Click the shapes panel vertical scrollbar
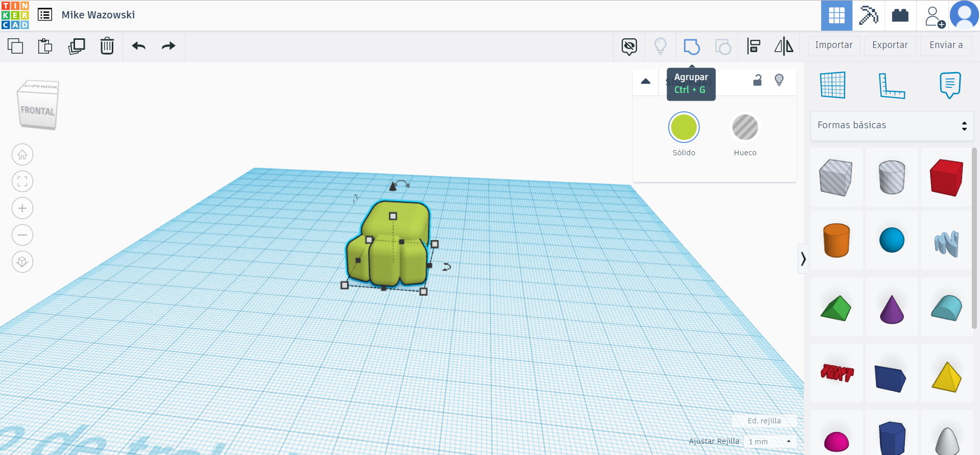This screenshot has height=455, width=980. [x=974, y=238]
